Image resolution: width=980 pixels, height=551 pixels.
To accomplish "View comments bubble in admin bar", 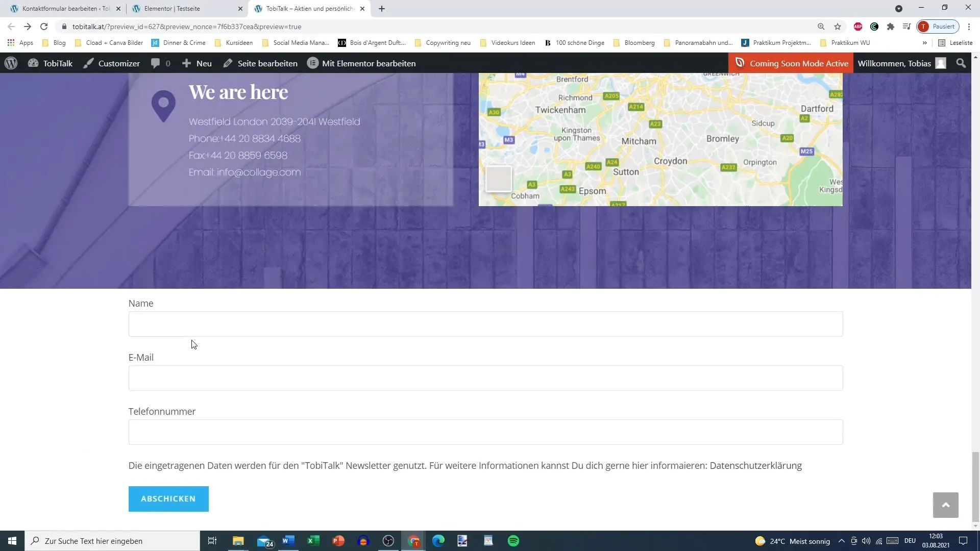I will pyautogui.click(x=160, y=63).
